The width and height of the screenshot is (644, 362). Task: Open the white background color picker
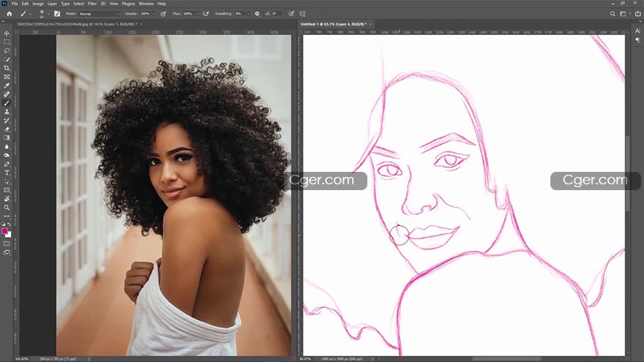tap(9, 235)
